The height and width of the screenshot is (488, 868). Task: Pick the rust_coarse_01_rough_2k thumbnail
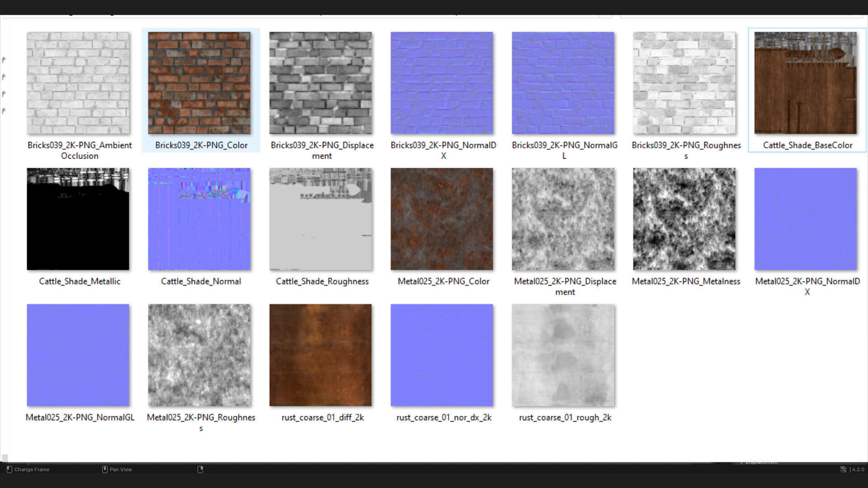563,355
